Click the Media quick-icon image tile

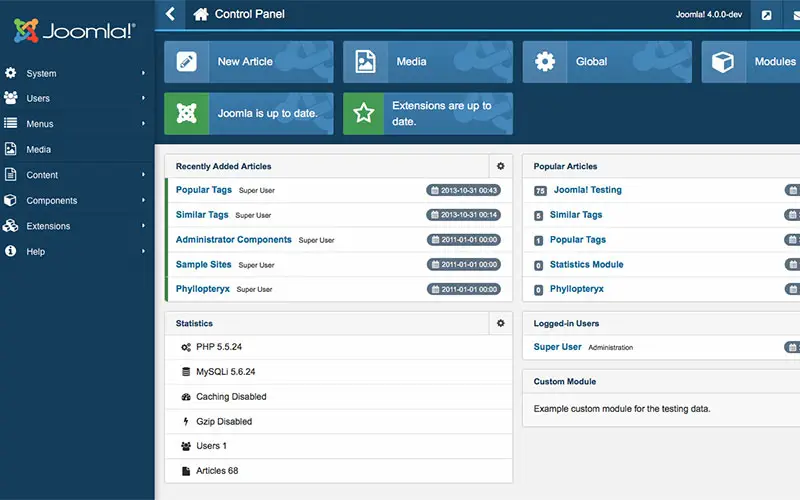click(x=365, y=62)
